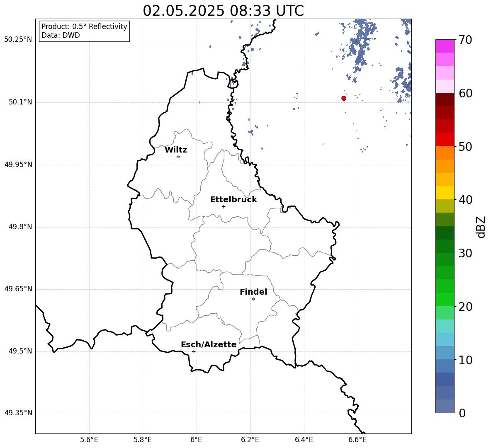Click the 49.35°N latitude label
491x448 pixels.
(18, 413)
